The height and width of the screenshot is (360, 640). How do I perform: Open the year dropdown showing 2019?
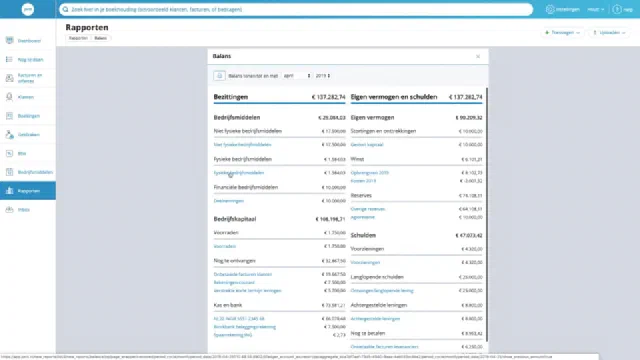322,76
